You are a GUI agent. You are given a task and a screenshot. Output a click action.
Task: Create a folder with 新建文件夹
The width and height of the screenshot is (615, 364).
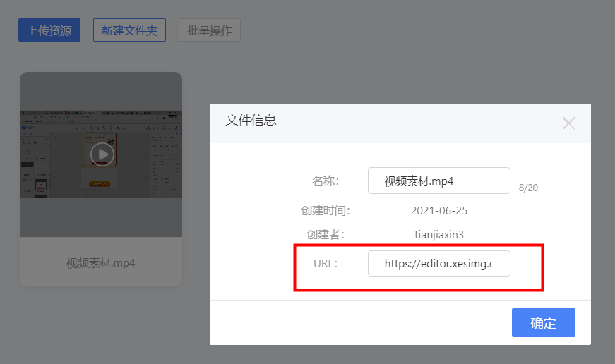pos(129,30)
